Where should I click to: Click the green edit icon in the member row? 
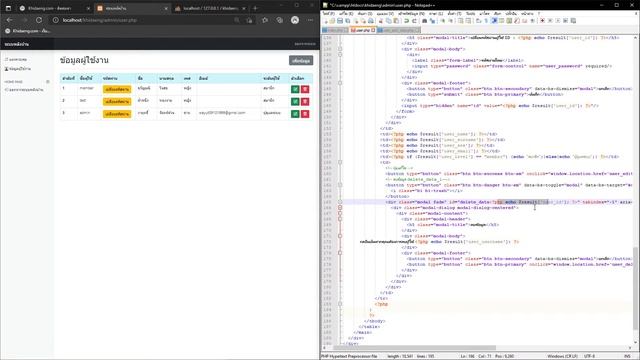pyautogui.click(x=295, y=89)
